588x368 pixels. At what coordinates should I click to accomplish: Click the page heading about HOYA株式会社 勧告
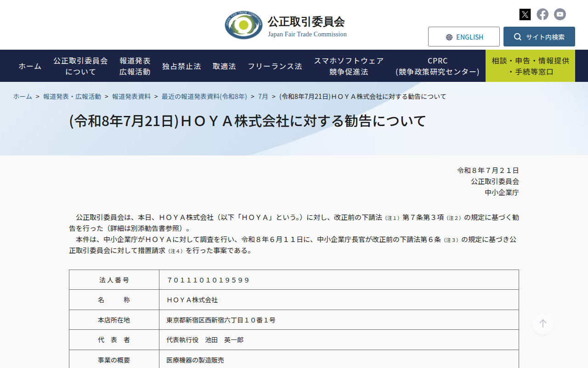click(248, 121)
